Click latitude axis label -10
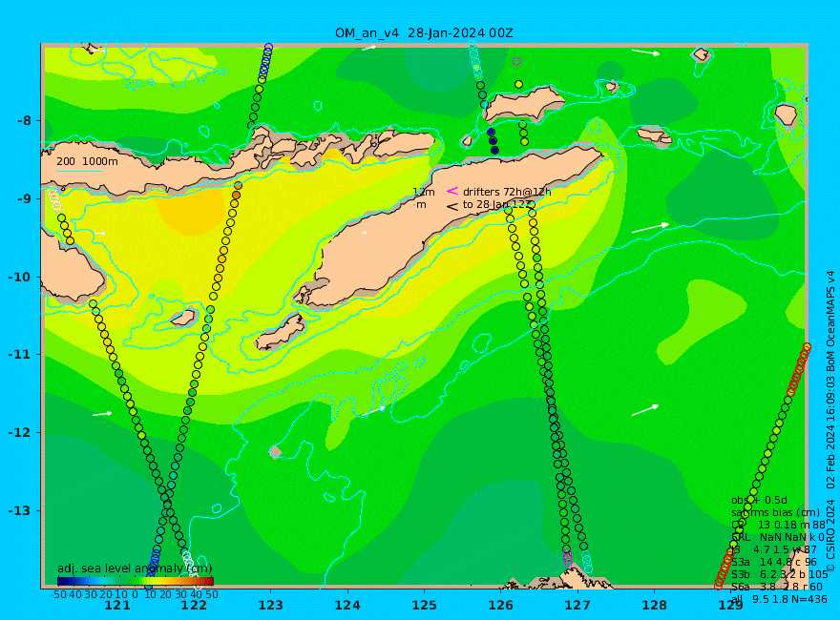 tap(20, 277)
